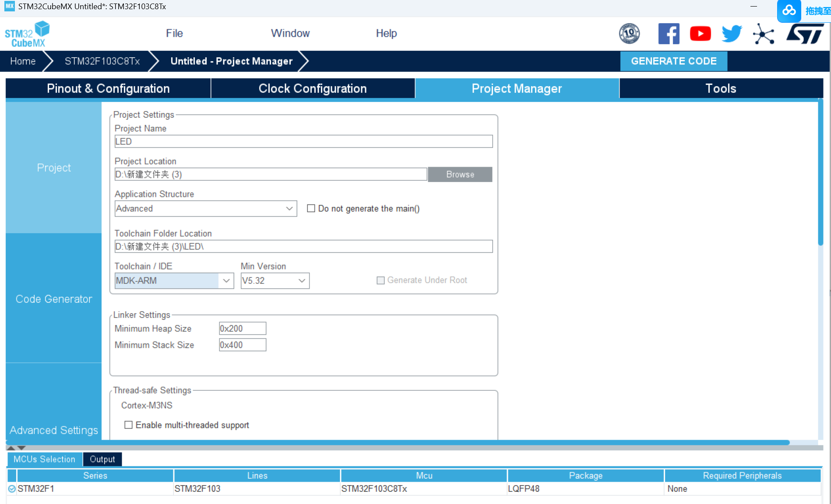The image size is (831, 504).
Task: Open the Twitter link icon
Action: 732,34
